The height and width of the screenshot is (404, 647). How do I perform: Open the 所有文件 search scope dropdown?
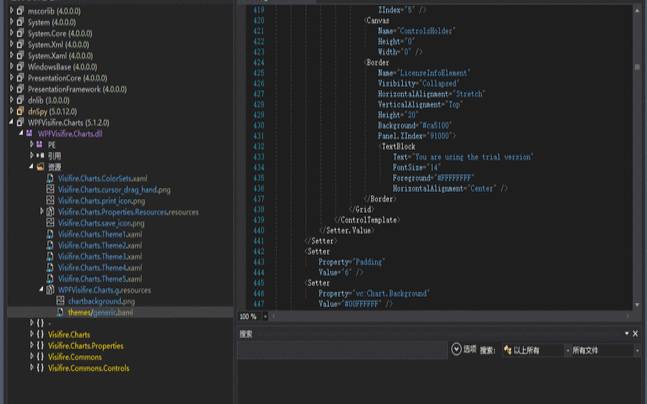[x=602, y=351]
